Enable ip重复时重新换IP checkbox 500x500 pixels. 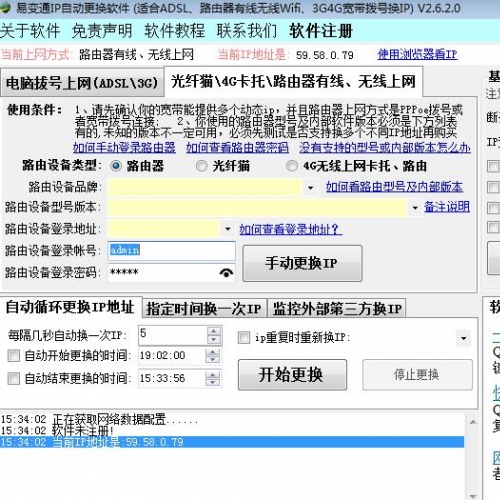(x=244, y=337)
